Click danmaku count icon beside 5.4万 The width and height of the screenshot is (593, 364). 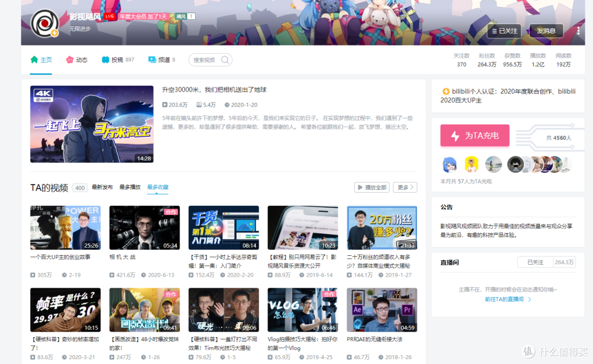click(199, 105)
